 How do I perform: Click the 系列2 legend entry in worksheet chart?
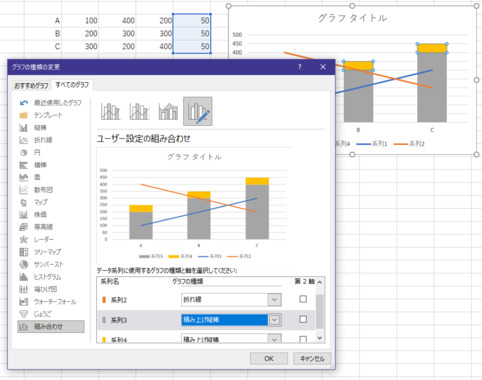coord(409,144)
